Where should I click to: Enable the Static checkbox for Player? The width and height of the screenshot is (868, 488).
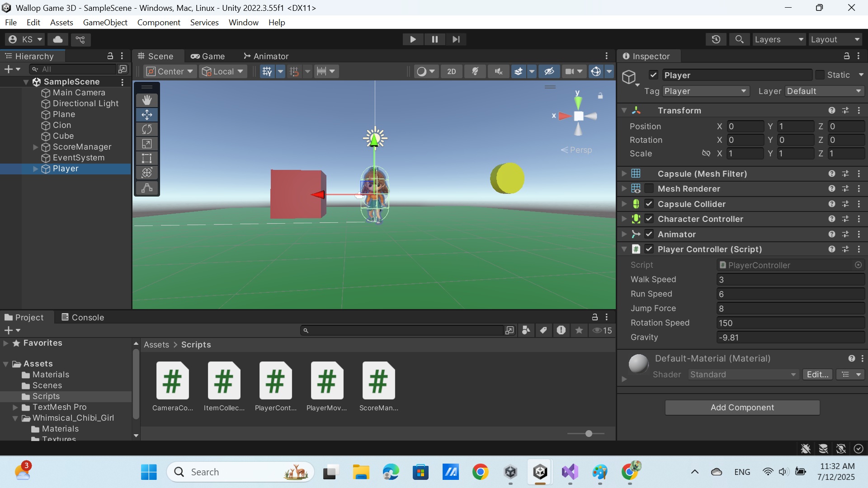tap(819, 75)
